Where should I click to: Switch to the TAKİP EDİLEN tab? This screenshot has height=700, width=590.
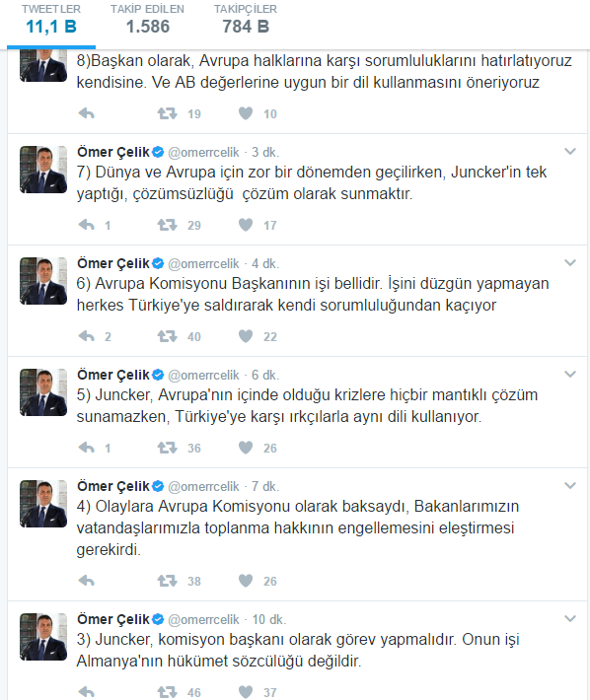147,20
